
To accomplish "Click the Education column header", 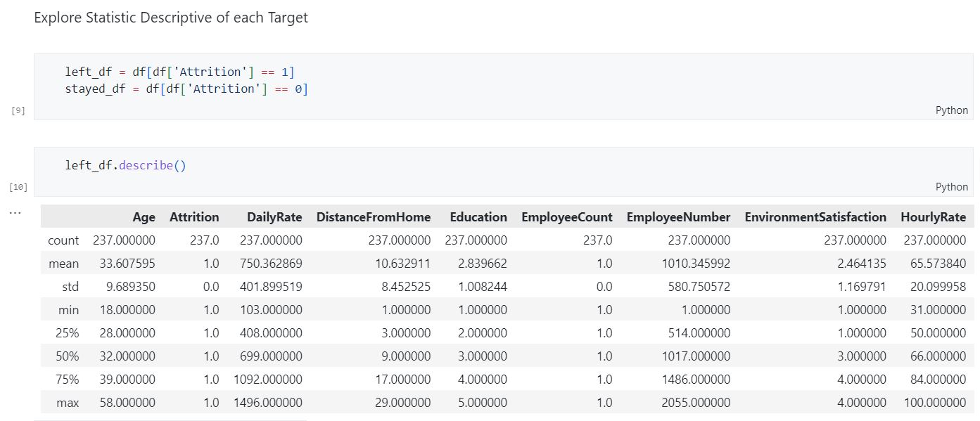I will click(x=478, y=217).
